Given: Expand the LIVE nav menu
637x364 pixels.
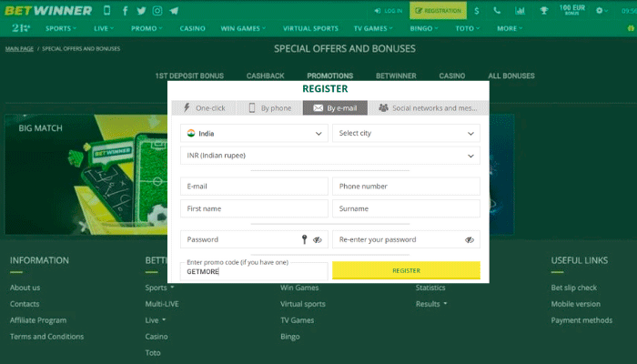Looking at the screenshot, I should pyautogui.click(x=104, y=28).
